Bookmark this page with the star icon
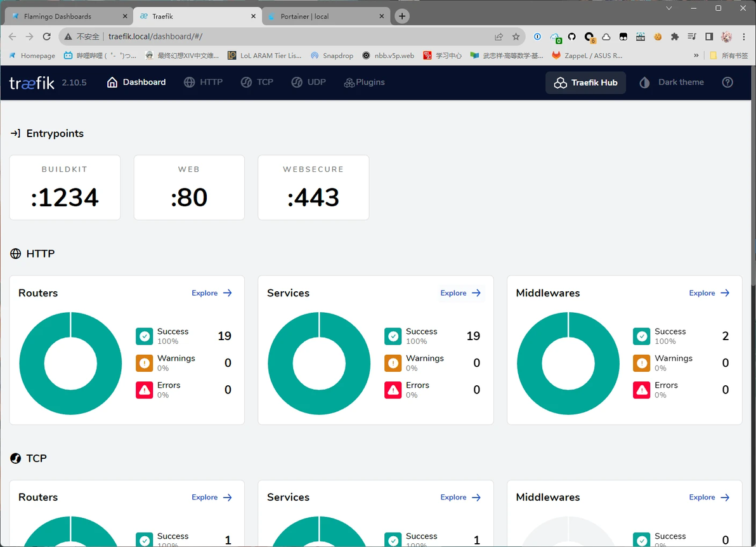The height and width of the screenshot is (547, 756). [x=516, y=37]
